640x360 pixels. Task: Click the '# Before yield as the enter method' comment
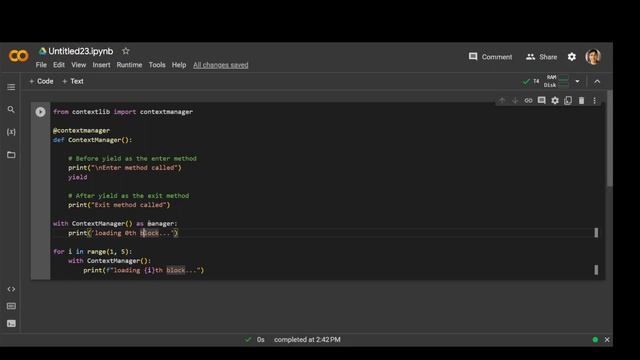click(x=132, y=158)
